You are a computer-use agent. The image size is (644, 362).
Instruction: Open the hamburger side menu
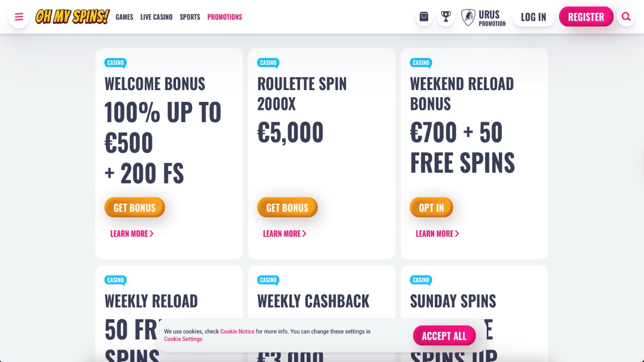[19, 17]
